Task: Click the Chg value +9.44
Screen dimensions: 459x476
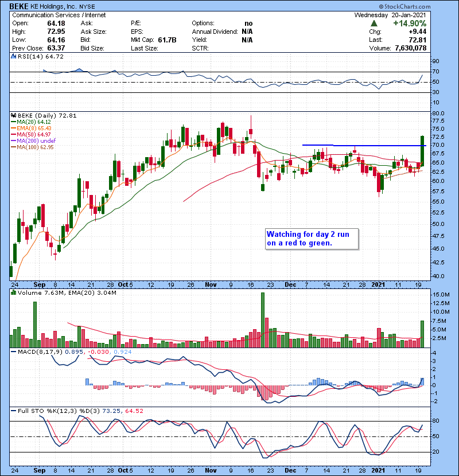Action: [417, 32]
